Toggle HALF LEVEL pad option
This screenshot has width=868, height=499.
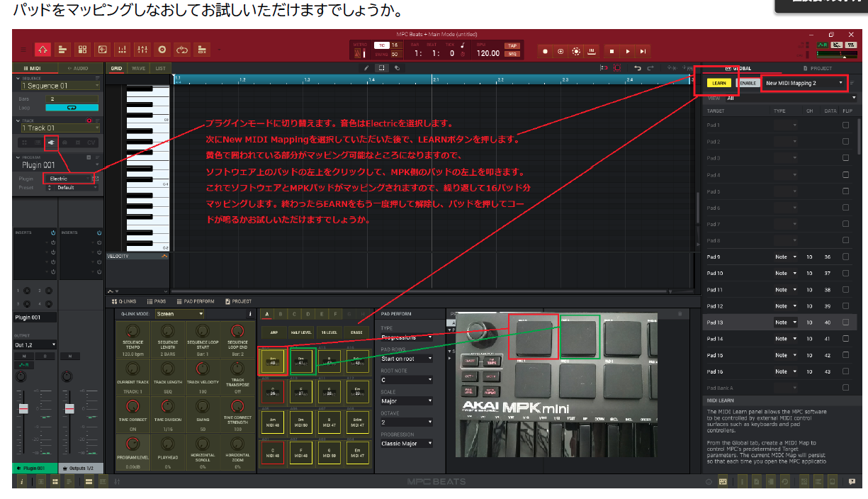coord(300,332)
